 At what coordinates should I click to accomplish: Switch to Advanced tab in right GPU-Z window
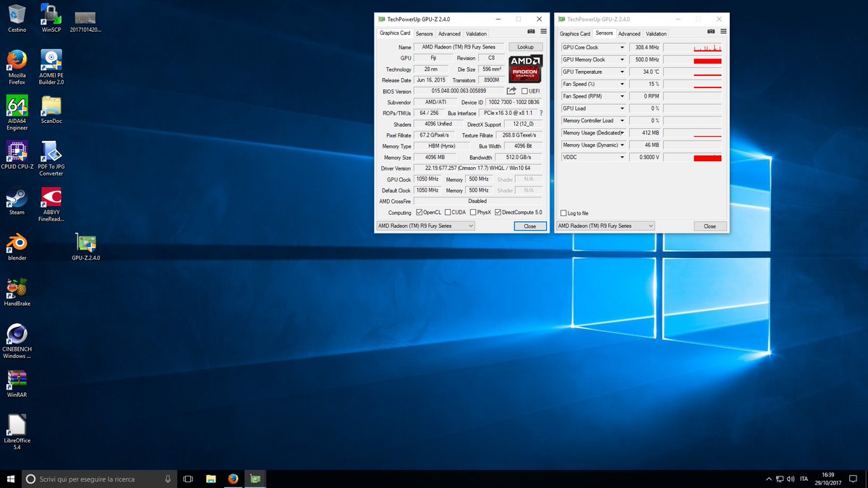tap(629, 34)
